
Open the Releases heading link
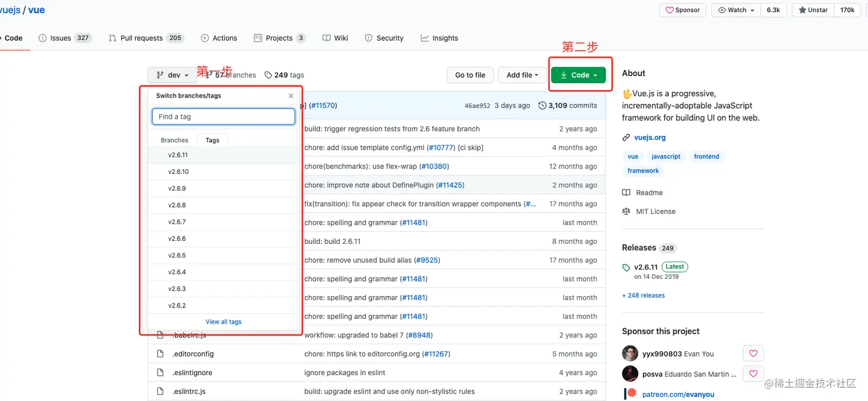coord(649,248)
